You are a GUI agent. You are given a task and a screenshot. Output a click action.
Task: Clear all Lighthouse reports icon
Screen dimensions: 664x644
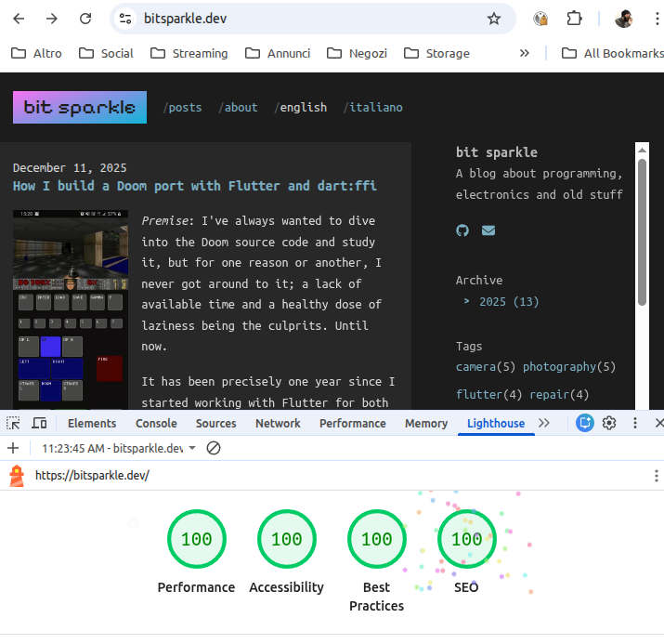[214, 448]
